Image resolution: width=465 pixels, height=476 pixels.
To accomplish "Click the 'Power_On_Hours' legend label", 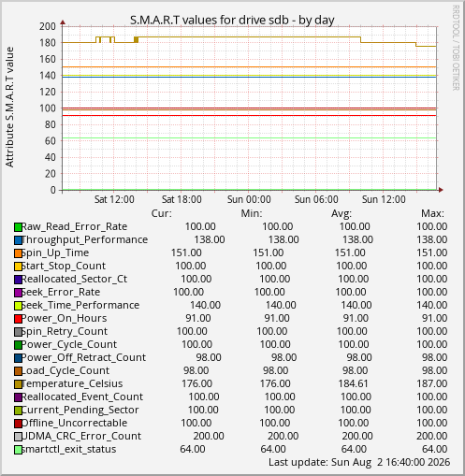I will click(x=65, y=318).
